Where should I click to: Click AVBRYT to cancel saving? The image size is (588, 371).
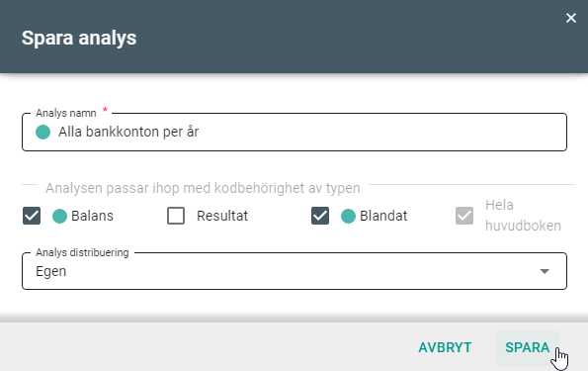pyautogui.click(x=445, y=347)
